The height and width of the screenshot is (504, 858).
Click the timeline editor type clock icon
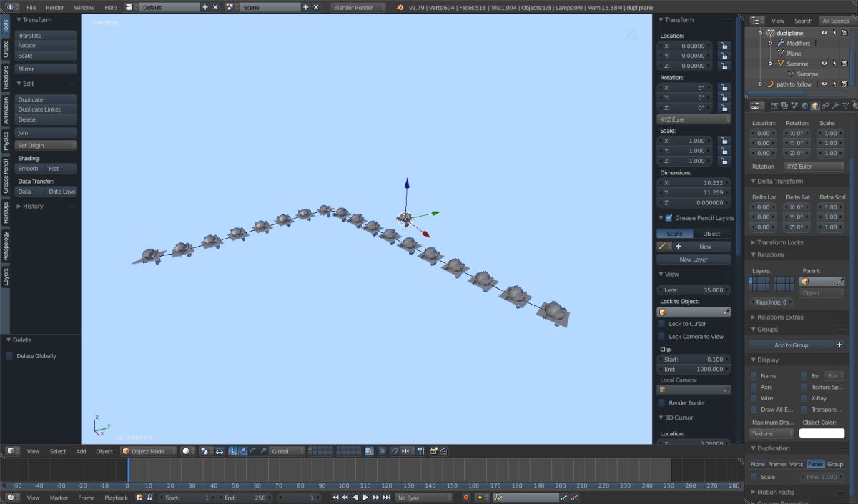[12, 498]
